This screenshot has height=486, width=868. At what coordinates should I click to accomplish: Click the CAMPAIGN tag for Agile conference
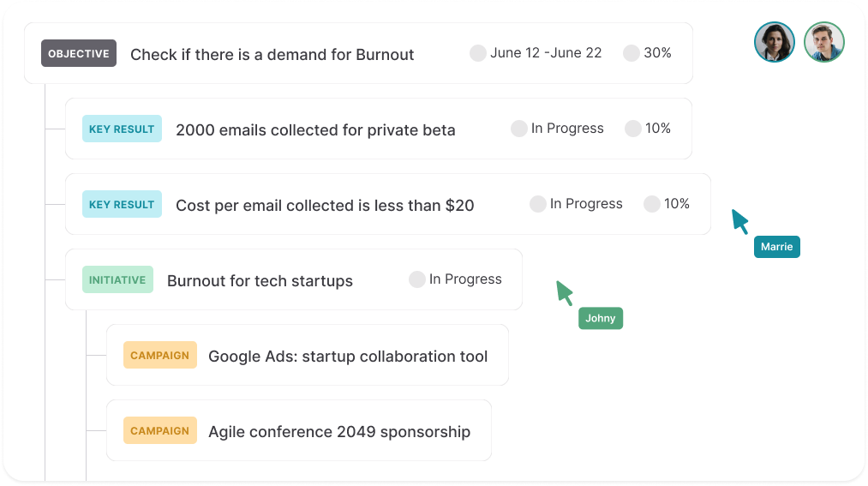159,430
